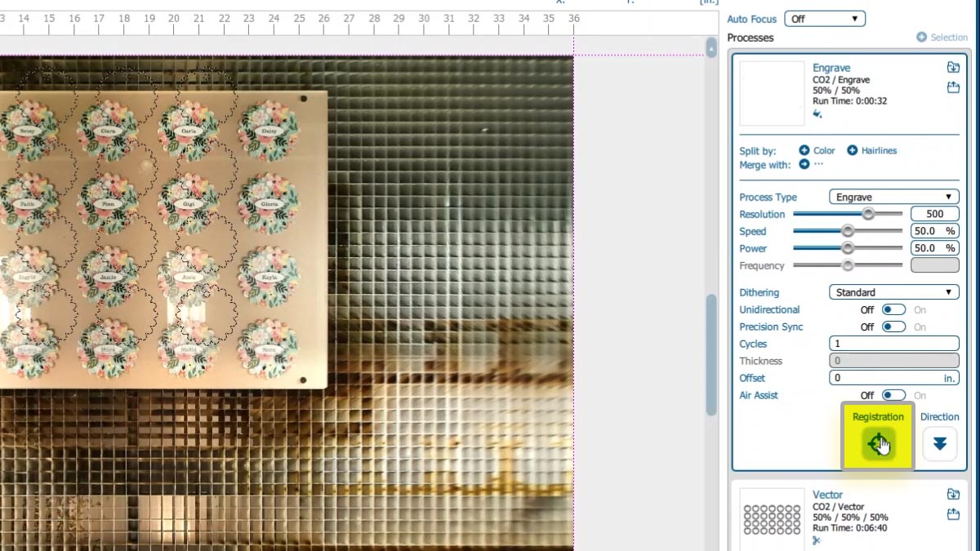
Task: Click the Vector process circles thumbnail
Action: click(x=772, y=519)
